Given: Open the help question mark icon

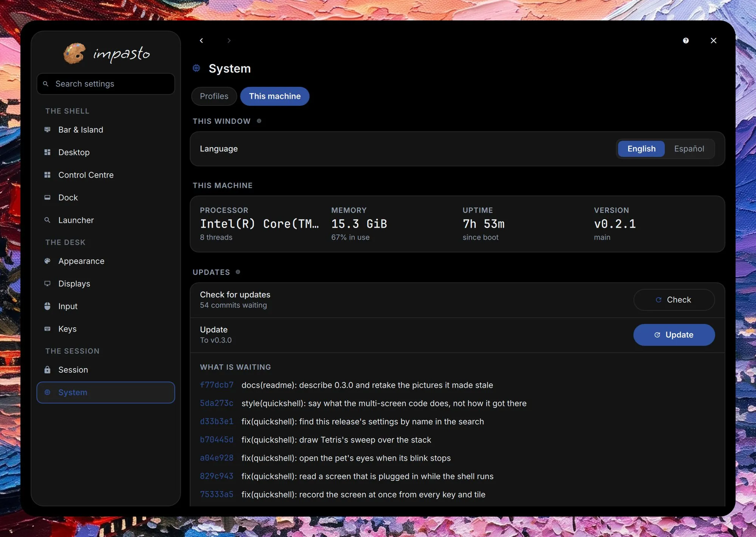Looking at the screenshot, I should 686,40.
